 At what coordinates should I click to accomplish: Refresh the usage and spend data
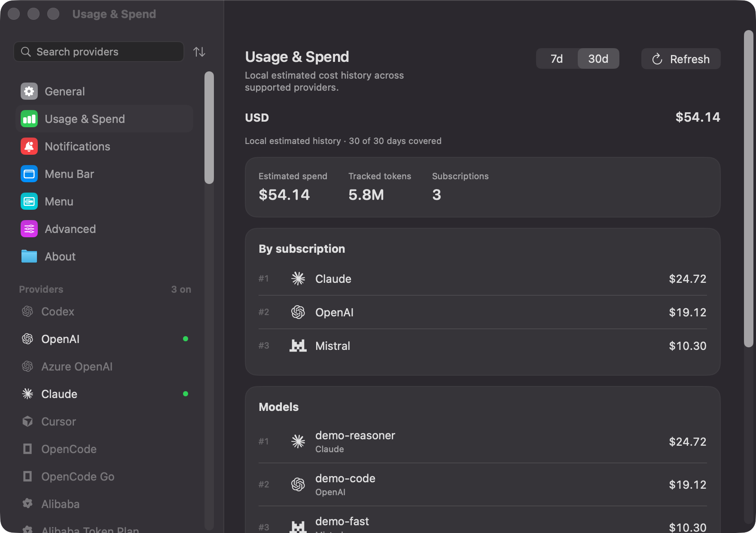[x=681, y=59]
